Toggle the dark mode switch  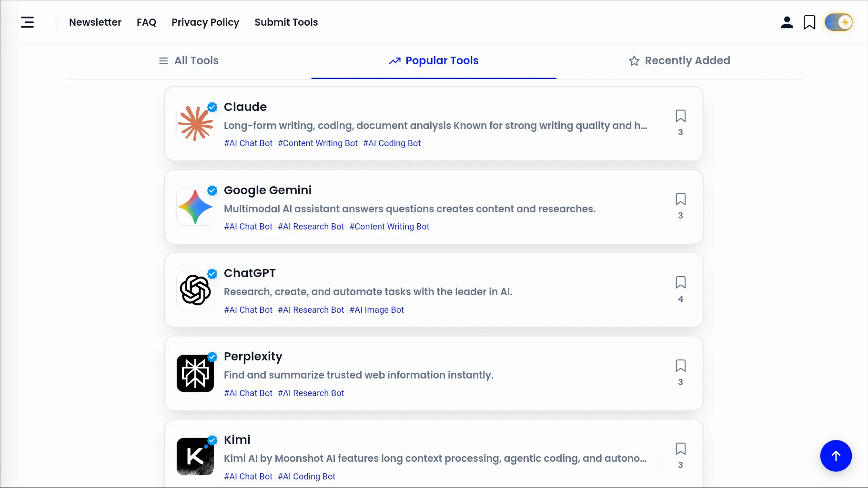(x=838, y=22)
